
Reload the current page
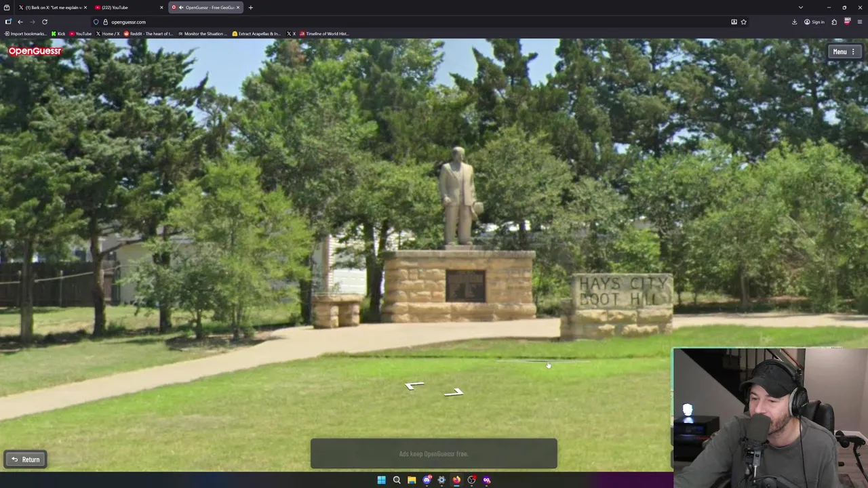tap(45, 22)
